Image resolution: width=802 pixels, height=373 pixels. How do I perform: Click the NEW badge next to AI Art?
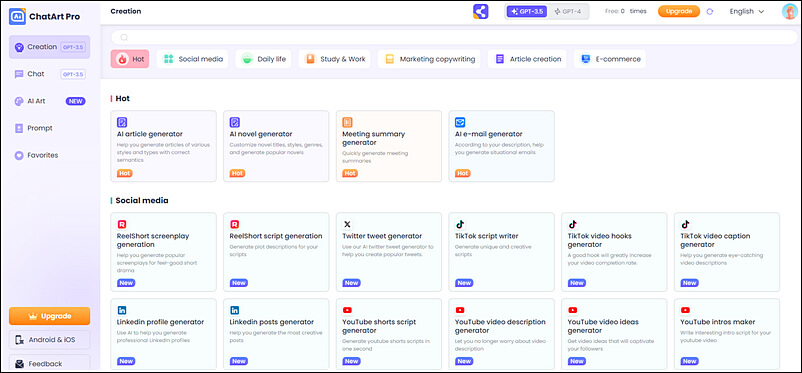point(75,101)
